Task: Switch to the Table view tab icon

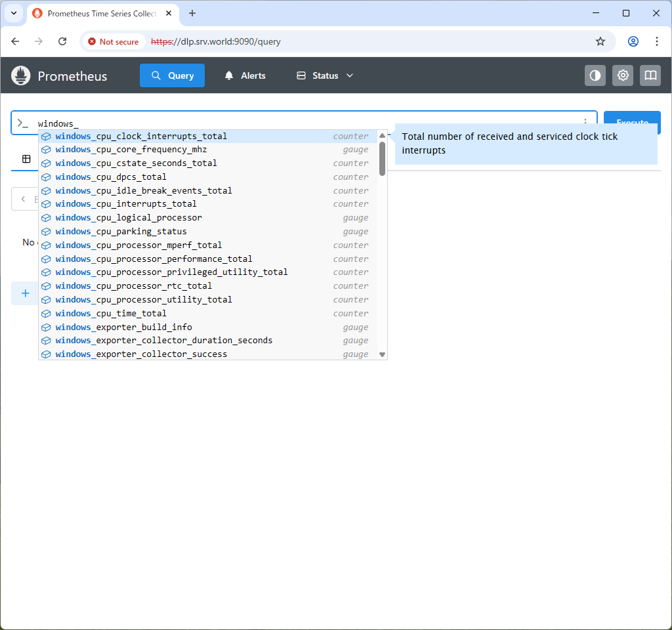Action: pyautogui.click(x=26, y=159)
